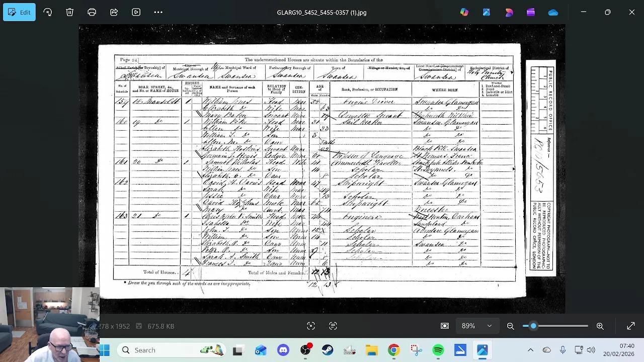Open the ship icon app on the taskbar
This screenshot has width=644, height=362.
pos(350,350)
